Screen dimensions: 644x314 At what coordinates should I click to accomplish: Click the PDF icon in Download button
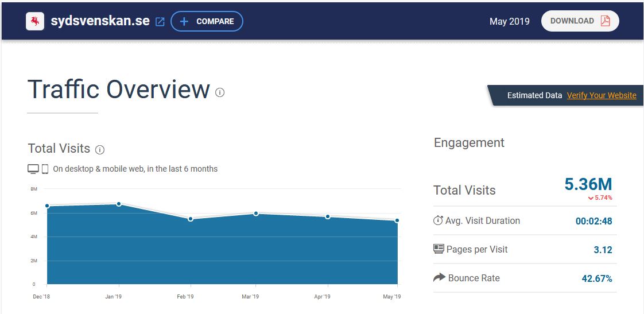605,21
